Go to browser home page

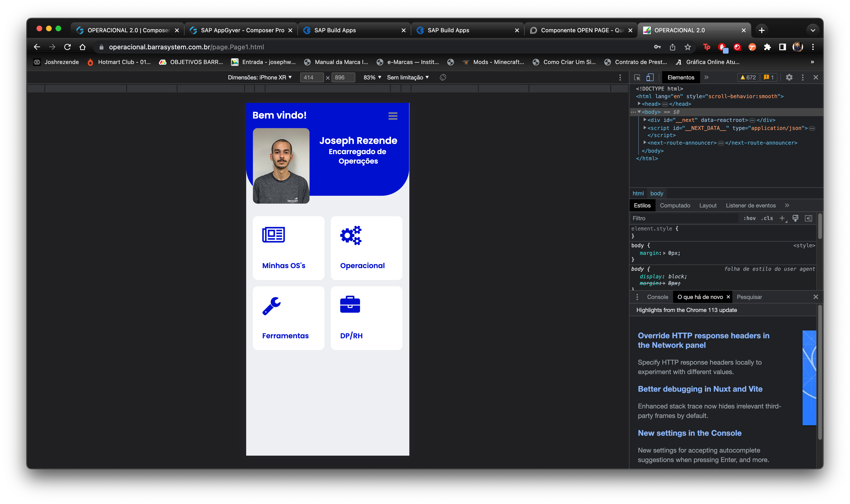click(x=82, y=47)
